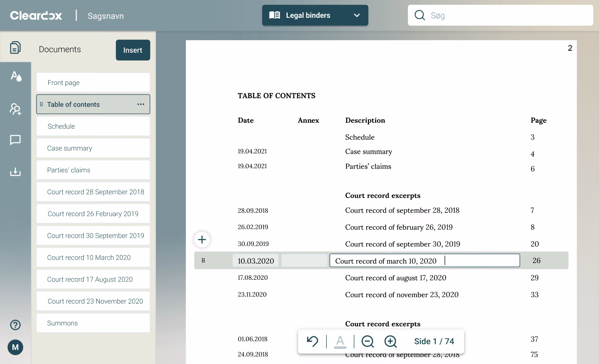Click the drag handle on the highlighted row
Image resolution: width=599 pixels, height=364 pixels.
coord(203,260)
